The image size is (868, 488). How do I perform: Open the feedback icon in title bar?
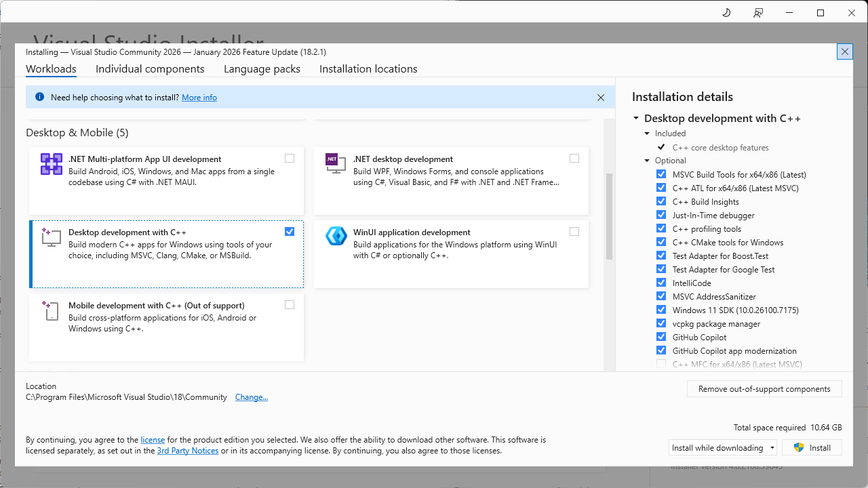click(x=758, y=13)
